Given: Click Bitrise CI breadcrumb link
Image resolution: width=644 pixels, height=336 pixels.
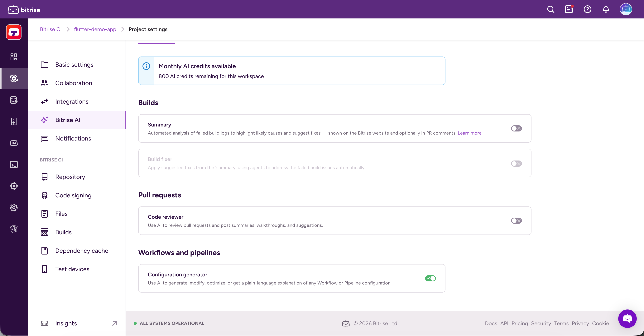Looking at the screenshot, I should [51, 29].
